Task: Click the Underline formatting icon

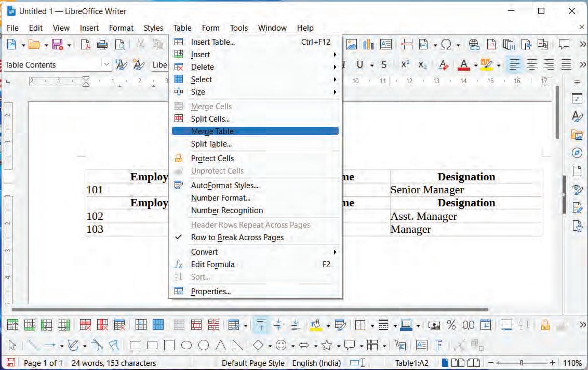Action: [360, 64]
